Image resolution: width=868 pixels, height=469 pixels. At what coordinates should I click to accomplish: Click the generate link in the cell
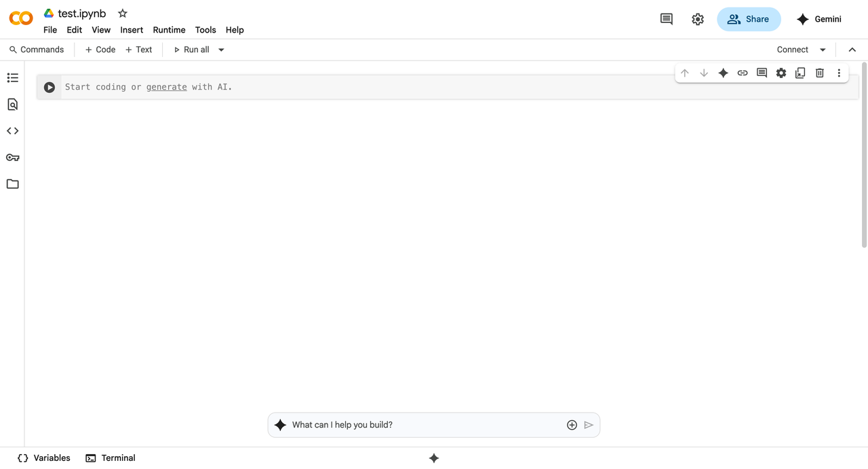pyautogui.click(x=166, y=87)
